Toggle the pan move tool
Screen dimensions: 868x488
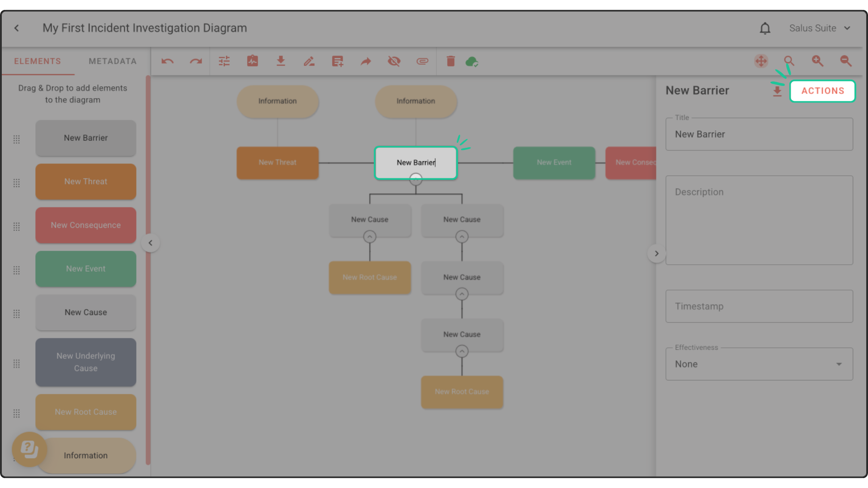(761, 61)
